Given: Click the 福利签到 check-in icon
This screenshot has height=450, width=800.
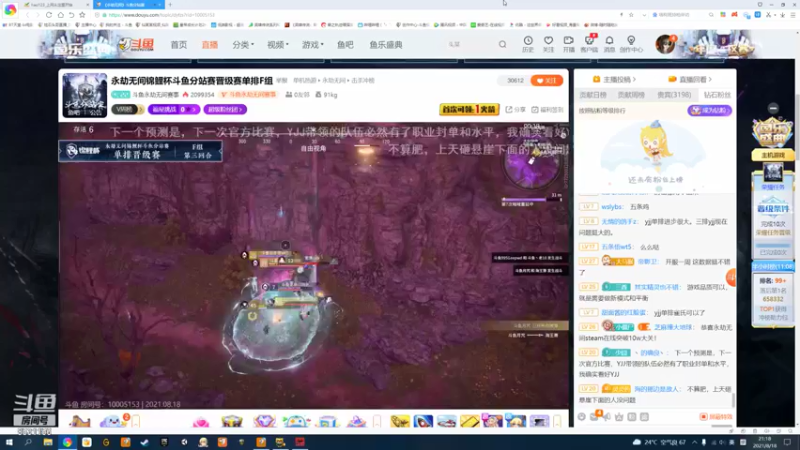Looking at the screenshot, I should click(547, 110).
